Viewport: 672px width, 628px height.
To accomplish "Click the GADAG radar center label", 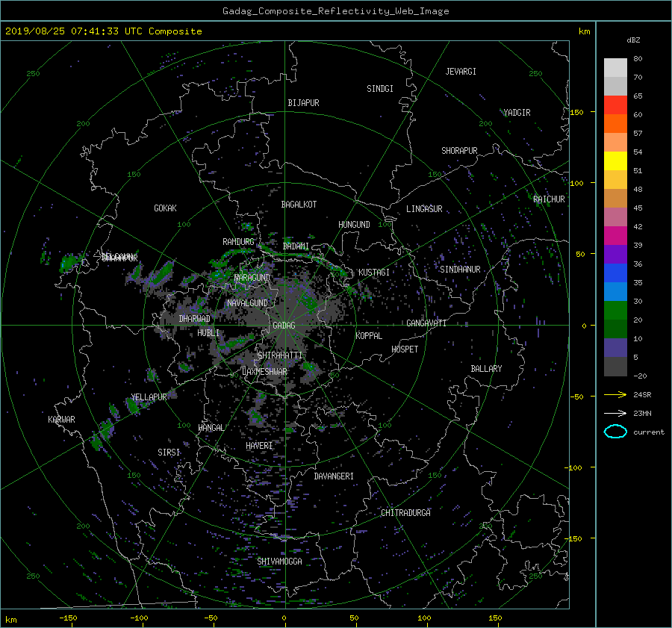I will 284,326.
